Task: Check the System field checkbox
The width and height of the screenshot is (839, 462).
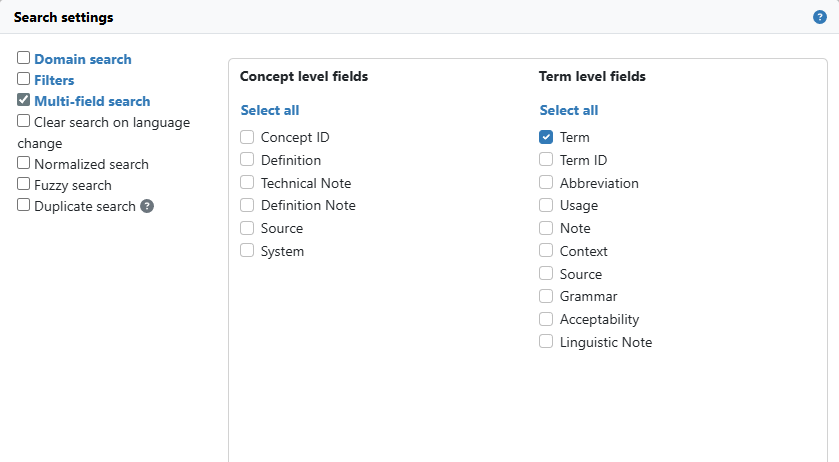Action: click(x=247, y=251)
